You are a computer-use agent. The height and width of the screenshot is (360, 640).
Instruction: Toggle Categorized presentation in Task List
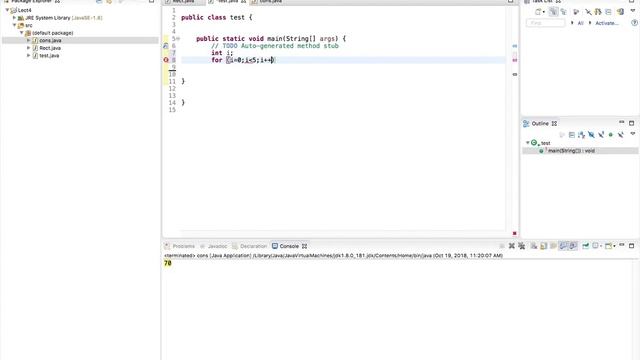[x=553, y=12]
